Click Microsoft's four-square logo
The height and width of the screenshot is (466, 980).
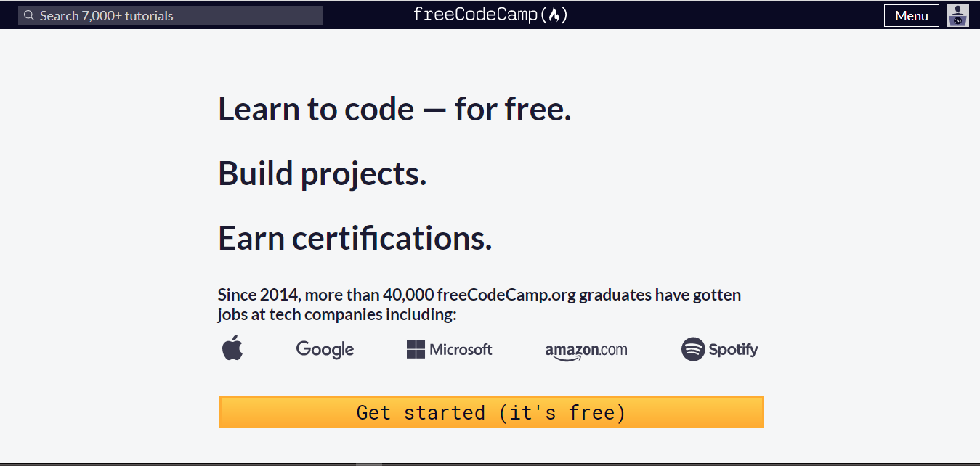pyautogui.click(x=416, y=349)
